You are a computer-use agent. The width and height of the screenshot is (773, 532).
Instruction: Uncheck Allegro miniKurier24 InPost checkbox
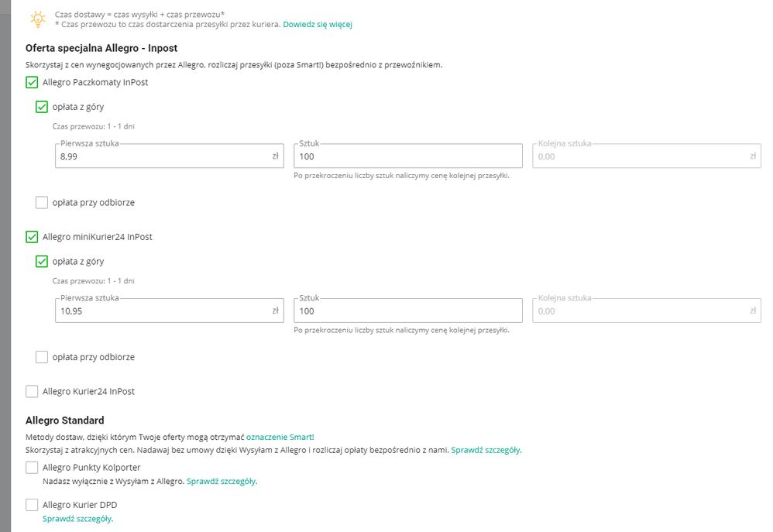32,237
